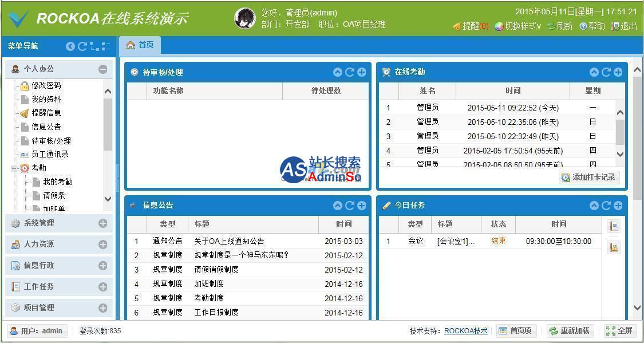Click the 首页项 button in footer
Image resolution: width=644 pixels, height=343 pixels.
tap(515, 330)
